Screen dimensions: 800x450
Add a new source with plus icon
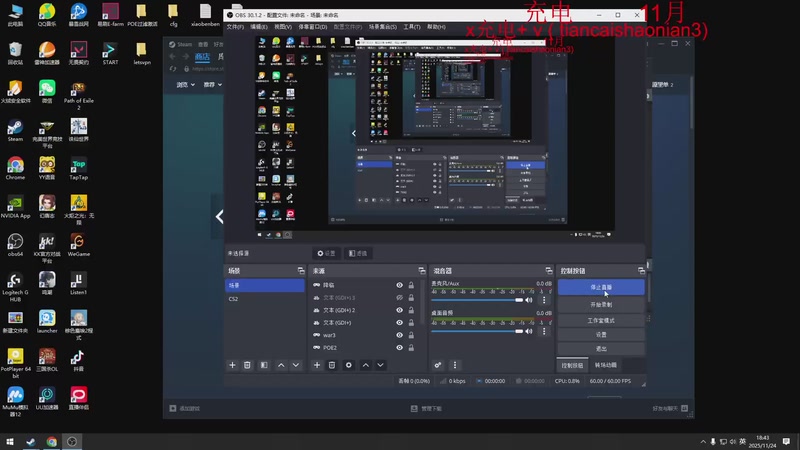coord(317,365)
